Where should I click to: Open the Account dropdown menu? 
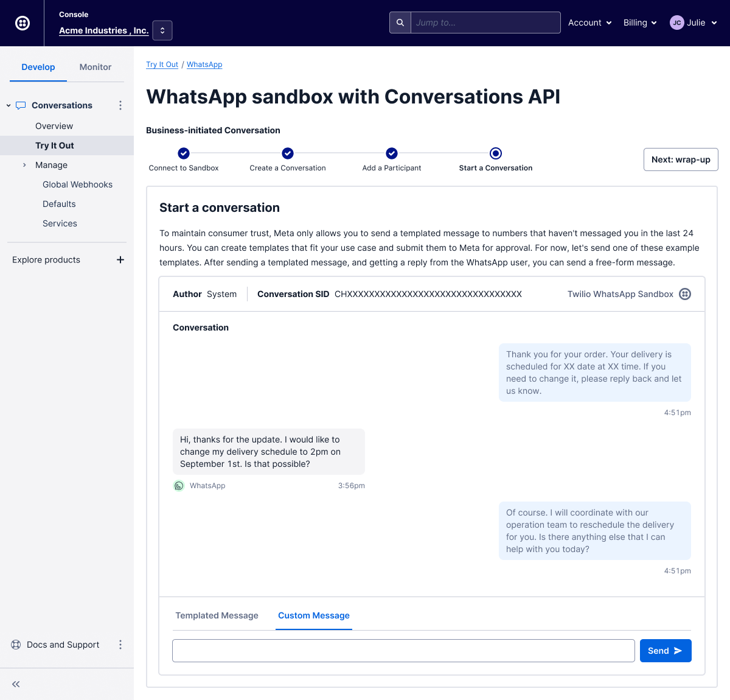(x=589, y=23)
